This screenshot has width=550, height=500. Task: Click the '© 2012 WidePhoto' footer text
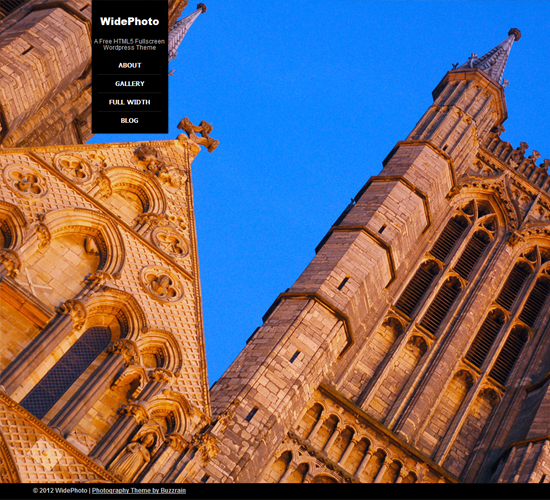tap(60, 491)
